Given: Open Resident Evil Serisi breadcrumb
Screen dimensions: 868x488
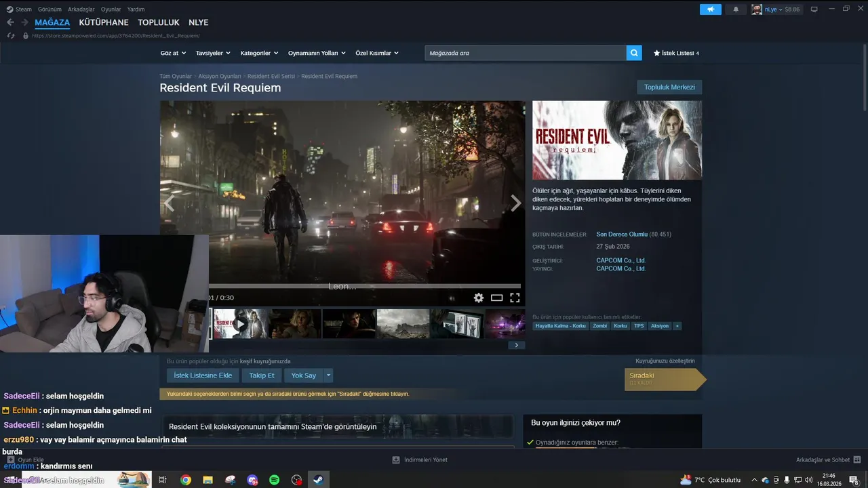Looking at the screenshot, I should point(271,77).
